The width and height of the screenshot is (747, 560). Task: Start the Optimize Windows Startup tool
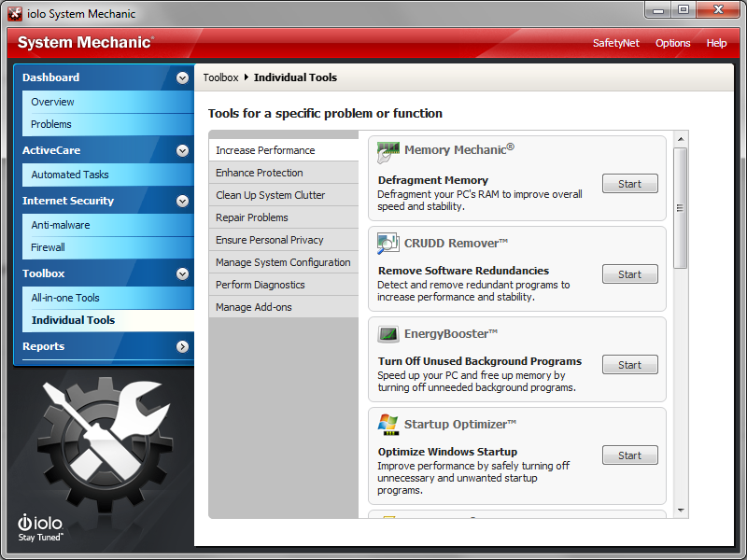pos(629,455)
